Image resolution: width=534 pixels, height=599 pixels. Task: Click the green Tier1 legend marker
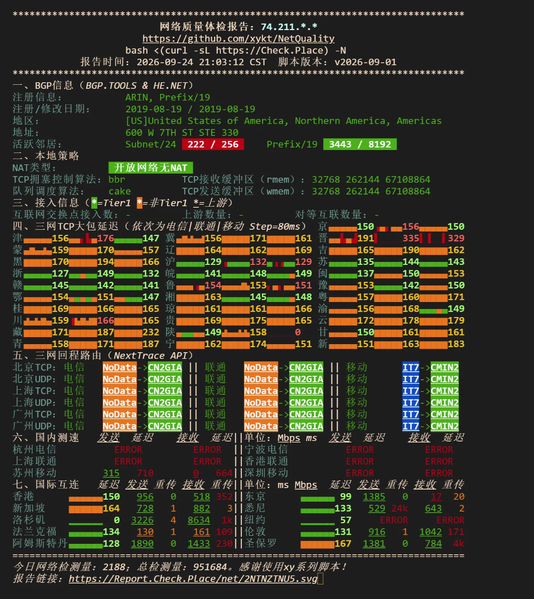[94, 203]
